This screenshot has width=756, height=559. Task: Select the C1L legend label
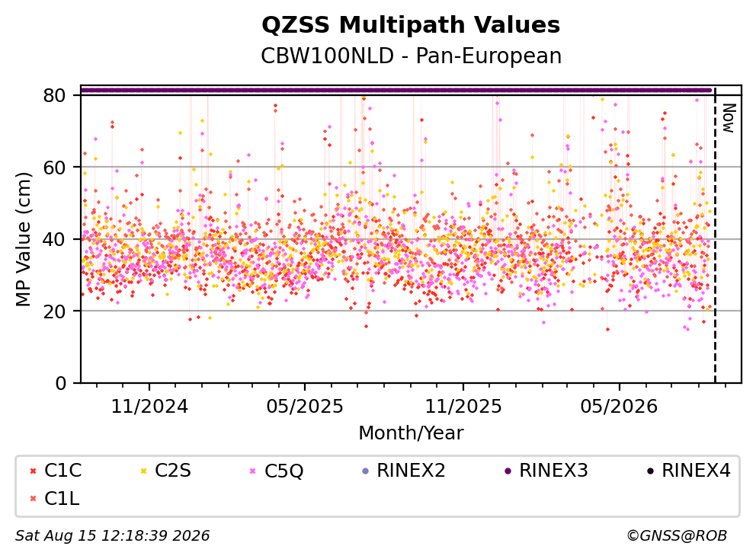coord(62,499)
